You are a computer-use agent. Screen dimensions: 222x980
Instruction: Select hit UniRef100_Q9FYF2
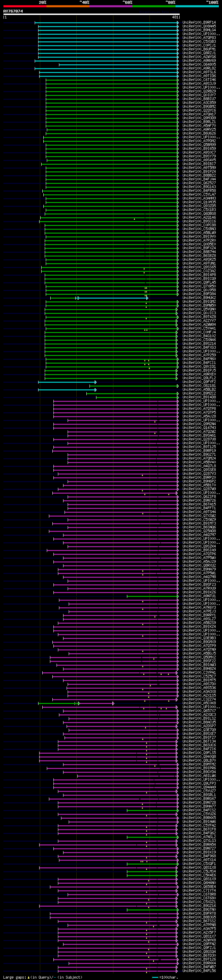199,382
